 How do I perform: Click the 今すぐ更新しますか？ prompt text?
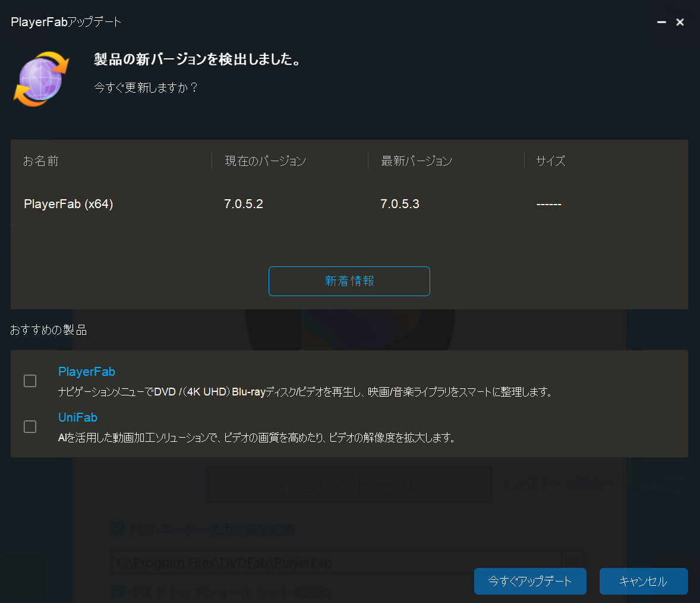pos(146,87)
